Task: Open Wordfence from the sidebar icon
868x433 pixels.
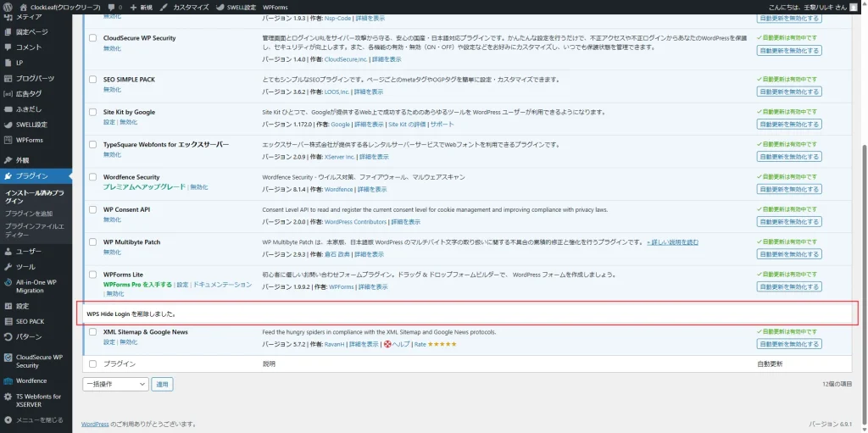Action: coord(8,381)
